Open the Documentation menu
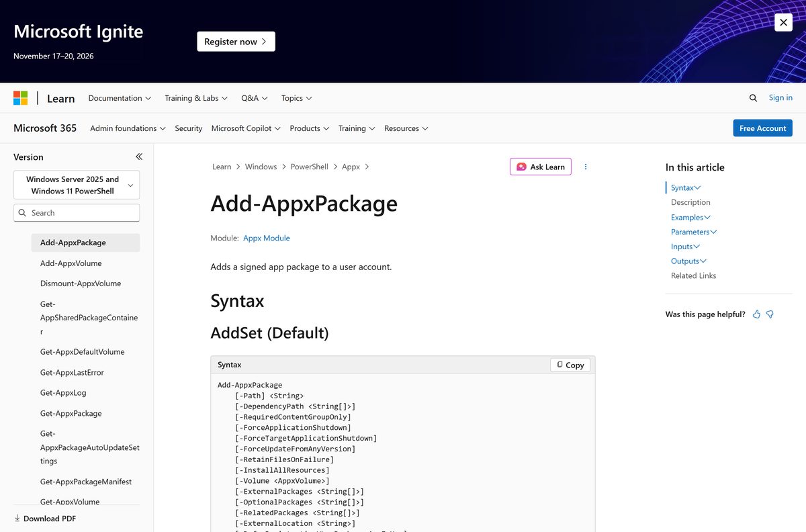This screenshot has height=532, width=806. (120, 98)
